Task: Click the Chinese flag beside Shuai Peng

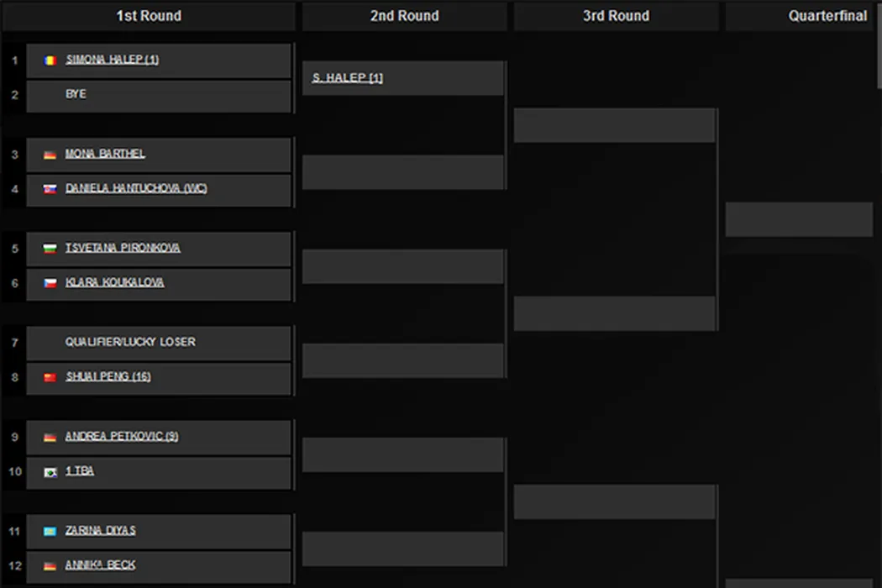Action: [50, 377]
